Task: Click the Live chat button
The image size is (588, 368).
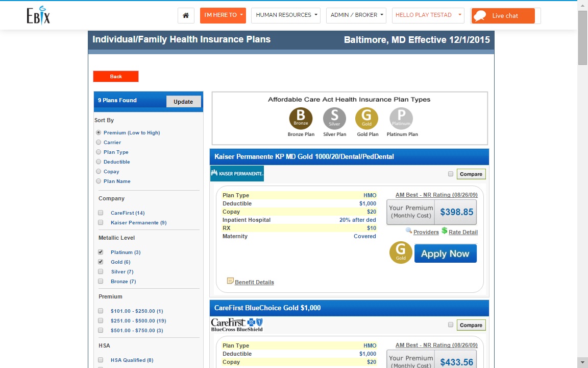Action: (x=503, y=16)
